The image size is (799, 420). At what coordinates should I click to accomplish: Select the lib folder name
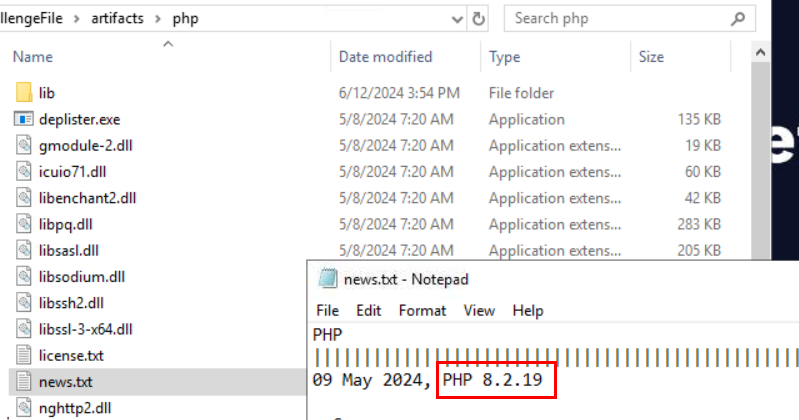pyautogui.click(x=46, y=93)
